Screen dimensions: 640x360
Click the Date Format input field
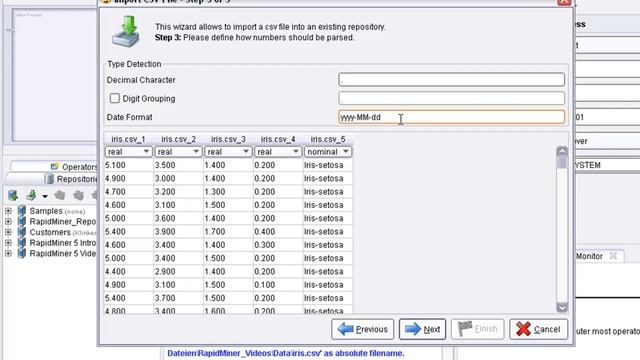(x=451, y=117)
